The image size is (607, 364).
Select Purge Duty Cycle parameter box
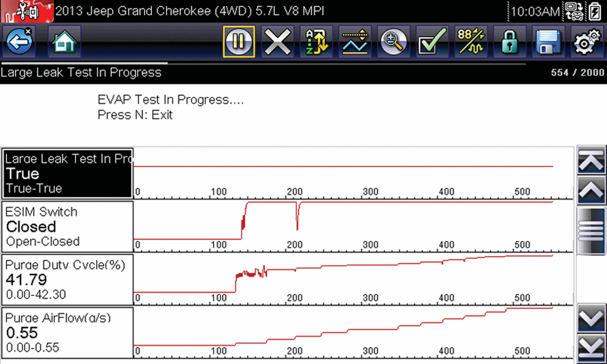coord(67,280)
